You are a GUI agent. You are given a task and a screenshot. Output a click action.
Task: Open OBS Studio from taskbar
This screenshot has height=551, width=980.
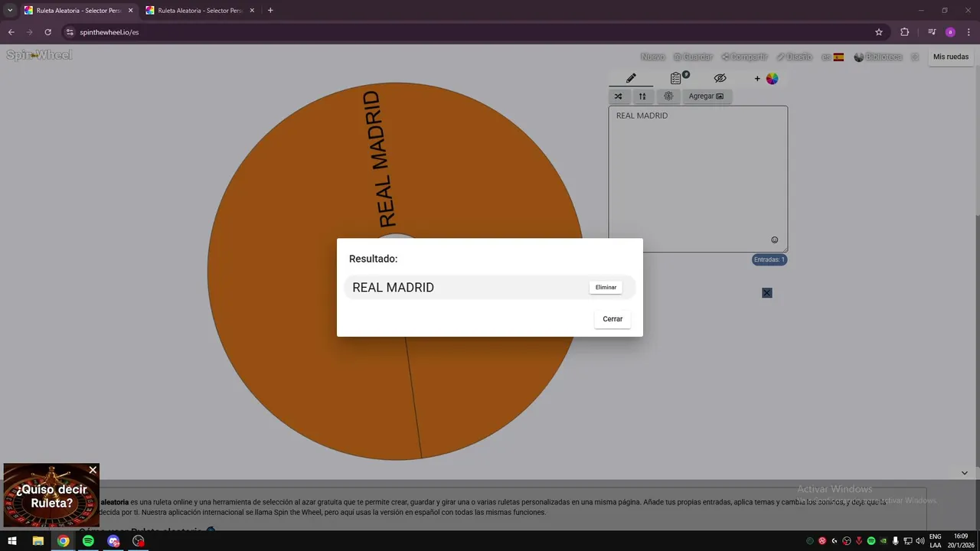click(x=139, y=541)
